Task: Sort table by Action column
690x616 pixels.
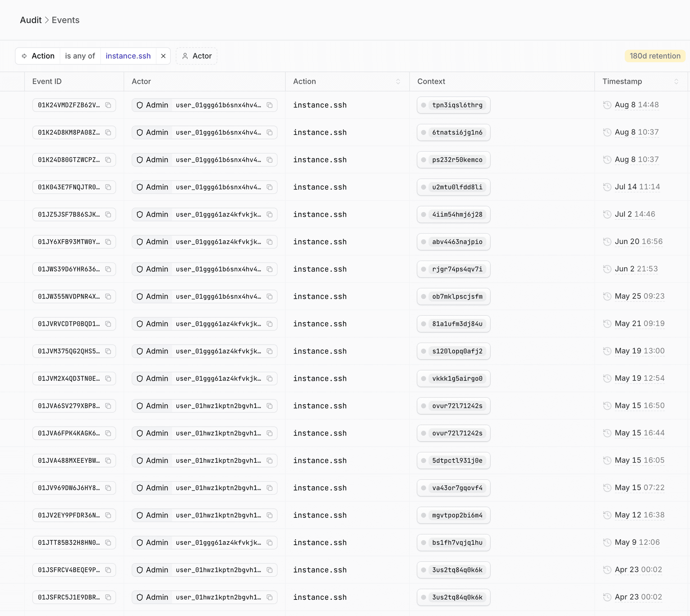Action: (398, 82)
